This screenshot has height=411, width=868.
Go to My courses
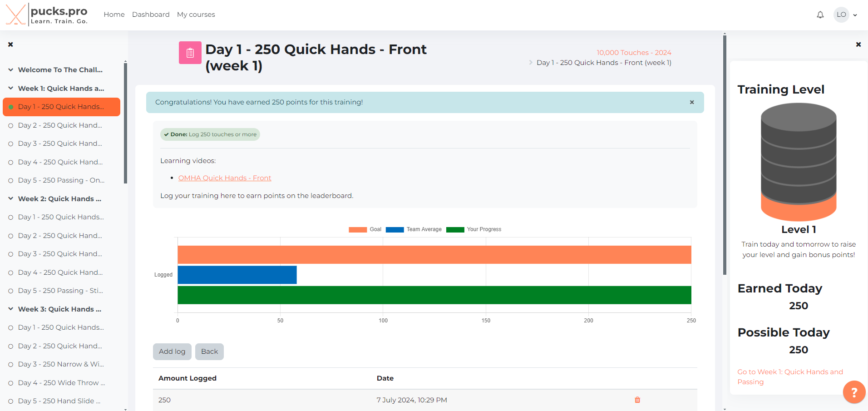[x=196, y=15]
